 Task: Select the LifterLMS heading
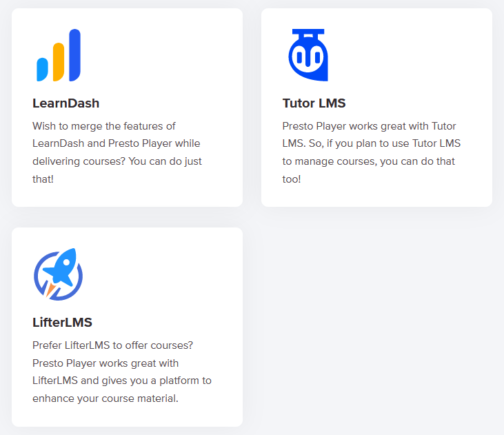(62, 323)
